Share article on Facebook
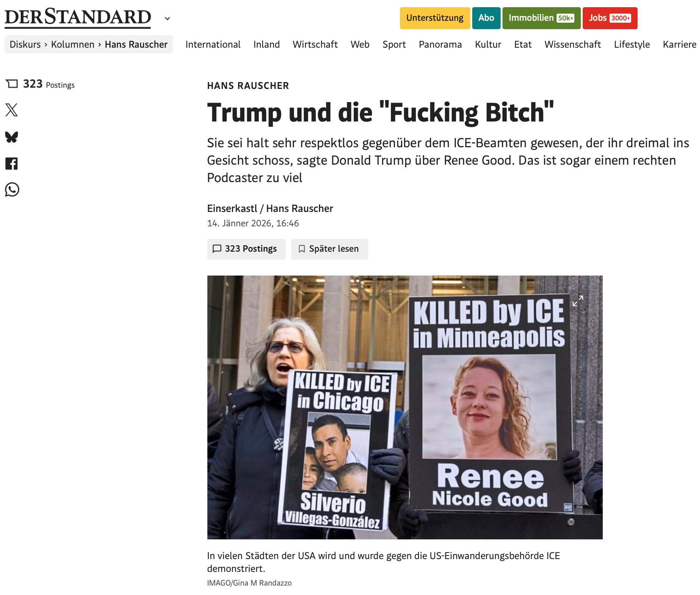This screenshot has height=595, width=700. pyautogui.click(x=12, y=164)
